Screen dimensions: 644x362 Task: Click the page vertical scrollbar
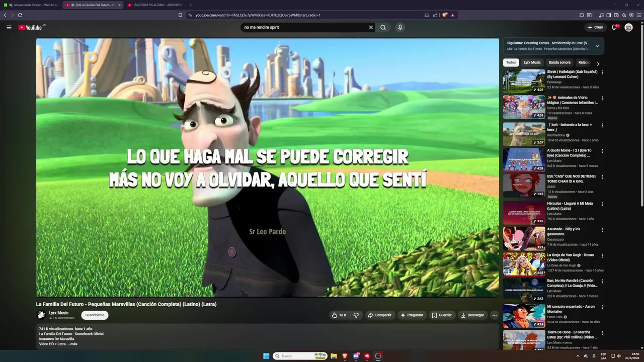641,116
